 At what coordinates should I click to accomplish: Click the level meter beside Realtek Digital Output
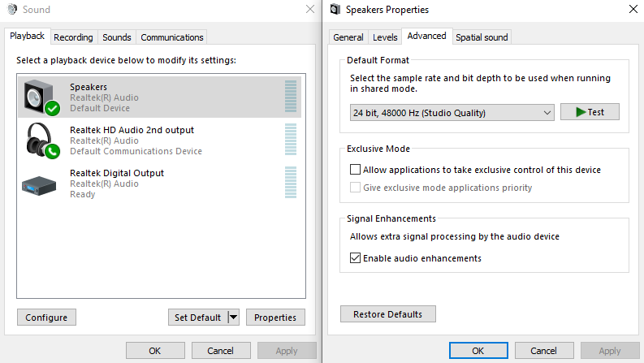click(x=291, y=183)
